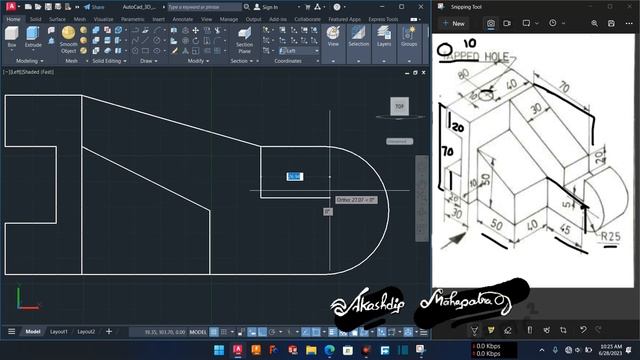Click the zoom icon in Snipping Tool
The image size is (640, 360).
point(594,23)
